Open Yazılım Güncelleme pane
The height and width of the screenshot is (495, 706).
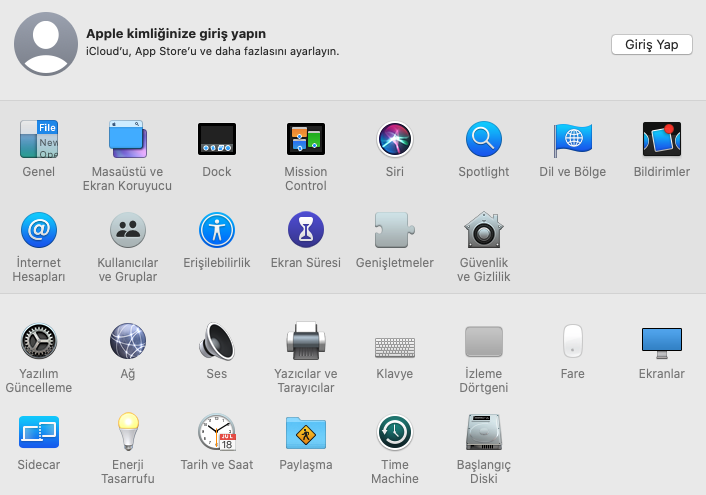tap(39, 342)
